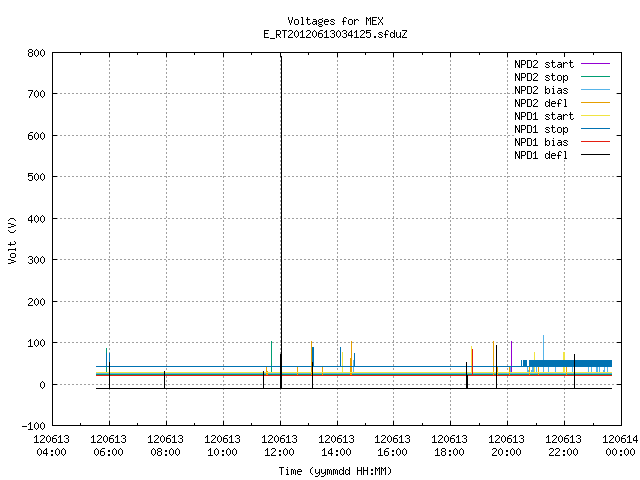Click the x-axis tick '120614 00:00'

(620, 446)
